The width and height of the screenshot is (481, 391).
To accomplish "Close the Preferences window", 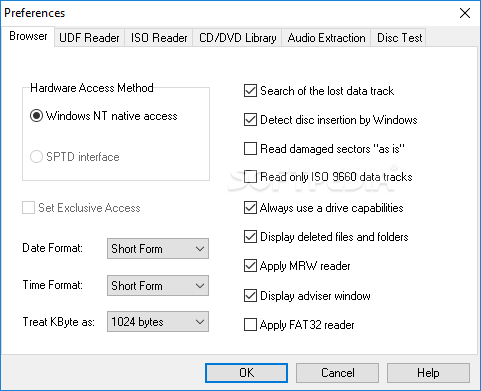I will 465,13.
